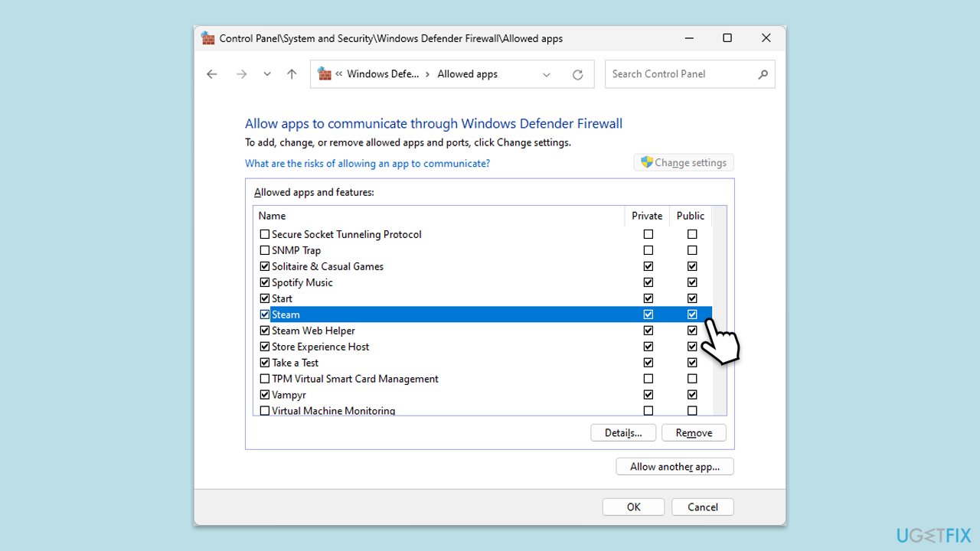Click the firewall icon in title bar
The height and width of the screenshot is (551, 980).
pos(208,38)
